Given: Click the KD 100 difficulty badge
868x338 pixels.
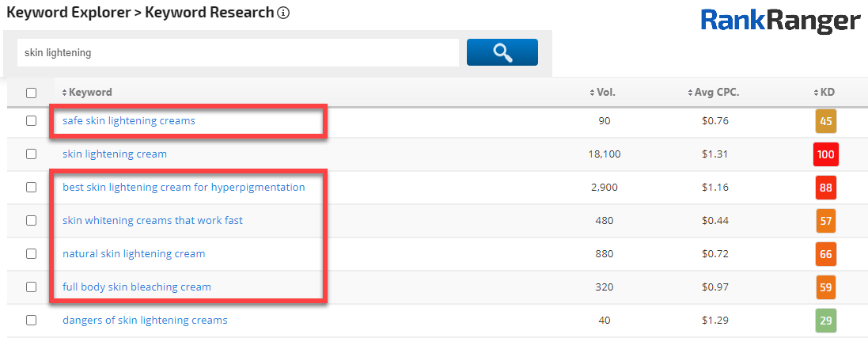Looking at the screenshot, I should point(825,154).
